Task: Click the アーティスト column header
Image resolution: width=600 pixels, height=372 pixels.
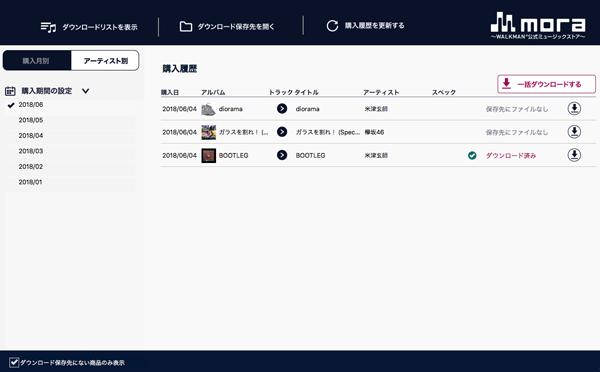Action: coord(381,92)
